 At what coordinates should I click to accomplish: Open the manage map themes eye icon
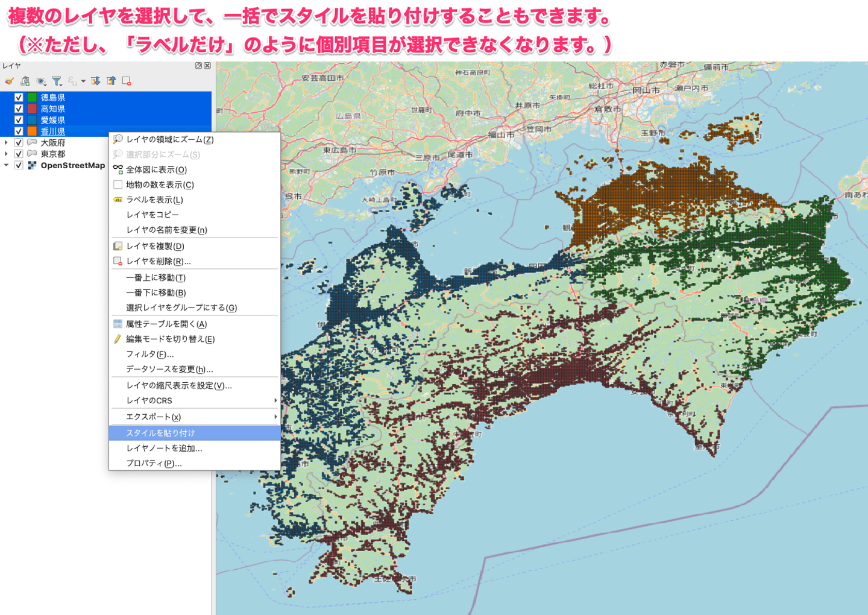(41, 81)
